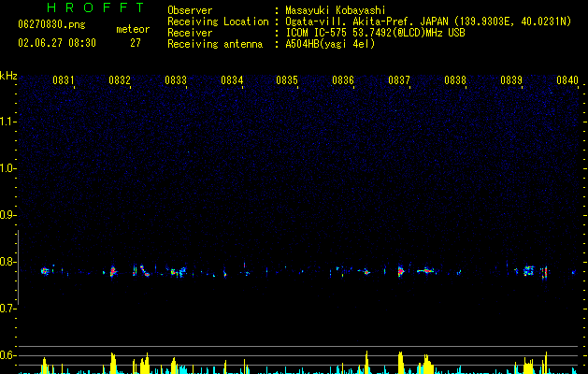Click the 1.1 kHz axis label
This screenshot has height=374, width=588.
7,122
